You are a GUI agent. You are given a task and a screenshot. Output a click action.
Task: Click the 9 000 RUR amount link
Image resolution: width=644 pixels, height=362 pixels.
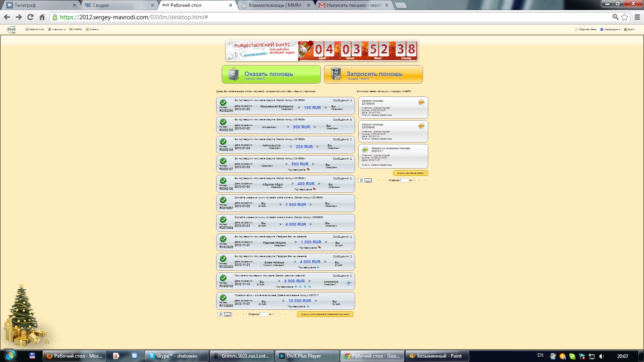click(295, 281)
